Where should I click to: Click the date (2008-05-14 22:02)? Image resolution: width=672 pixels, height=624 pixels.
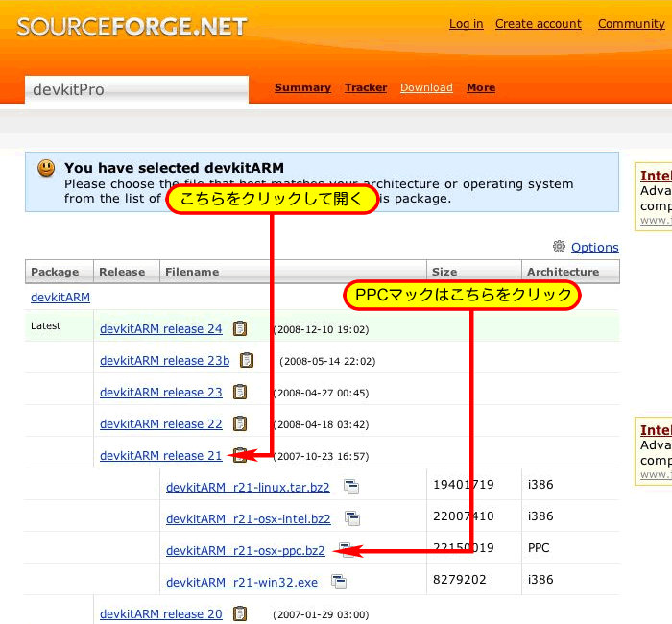tap(327, 361)
